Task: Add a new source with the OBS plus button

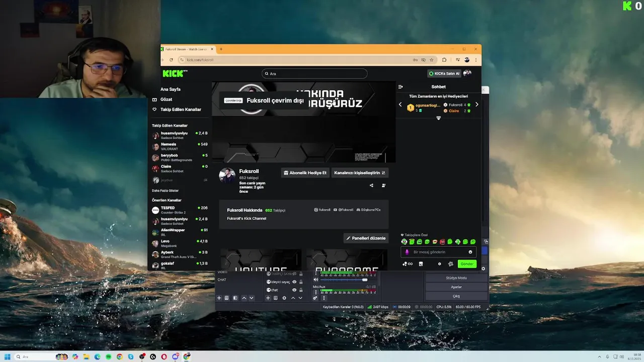Action: pyautogui.click(x=268, y=298)
